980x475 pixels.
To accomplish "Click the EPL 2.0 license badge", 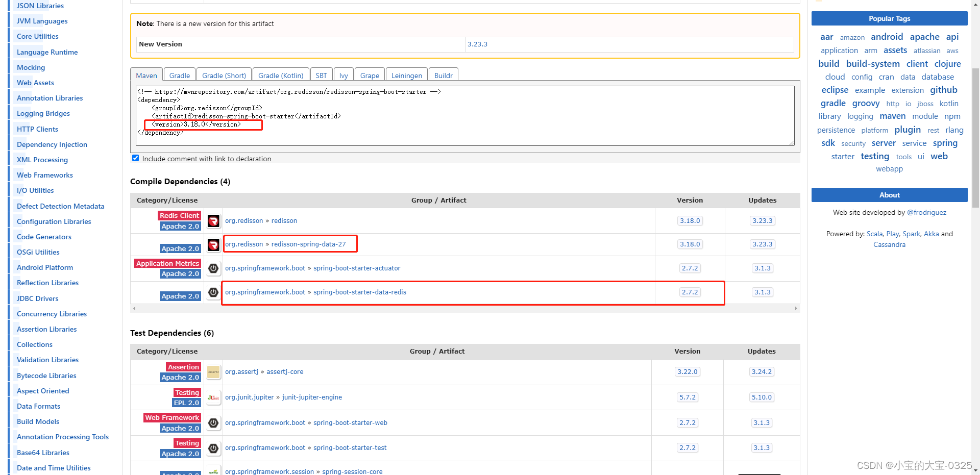I will 186,403.
